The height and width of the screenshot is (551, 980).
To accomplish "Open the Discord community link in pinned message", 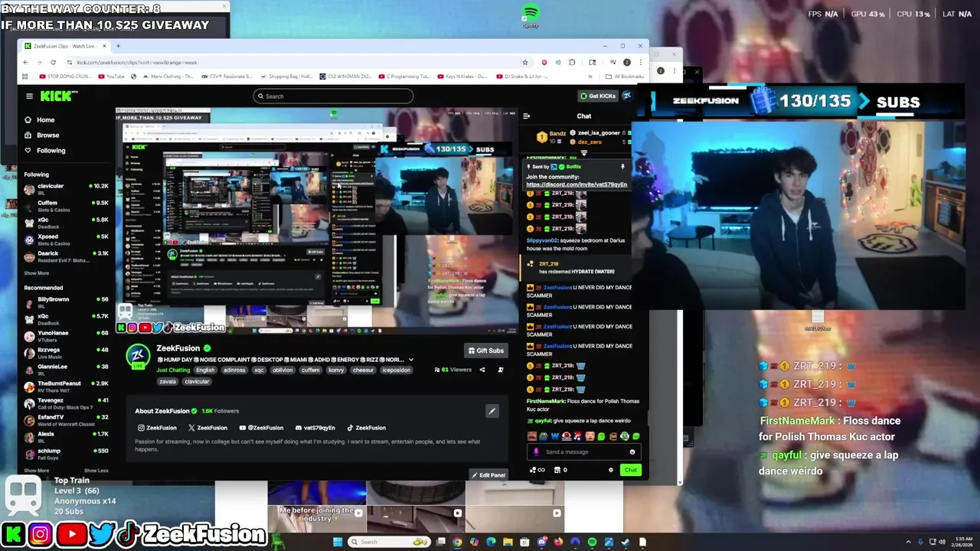I will pos(577,184).
